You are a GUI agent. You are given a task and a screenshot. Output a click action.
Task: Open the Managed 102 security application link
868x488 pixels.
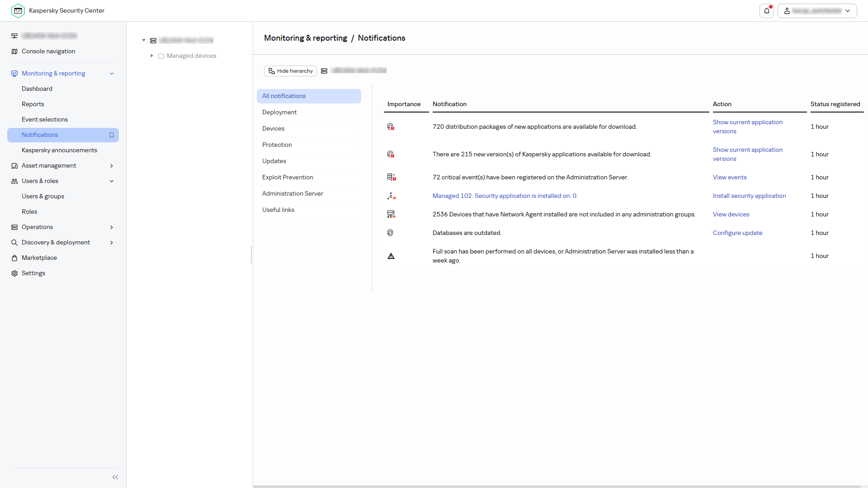pyautogui.click(x=505, y=196)
